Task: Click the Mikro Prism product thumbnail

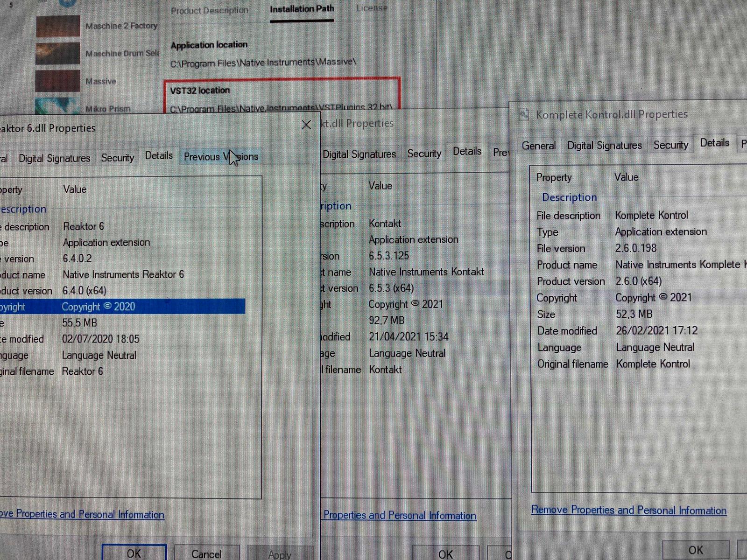Action: pos(57,106)
